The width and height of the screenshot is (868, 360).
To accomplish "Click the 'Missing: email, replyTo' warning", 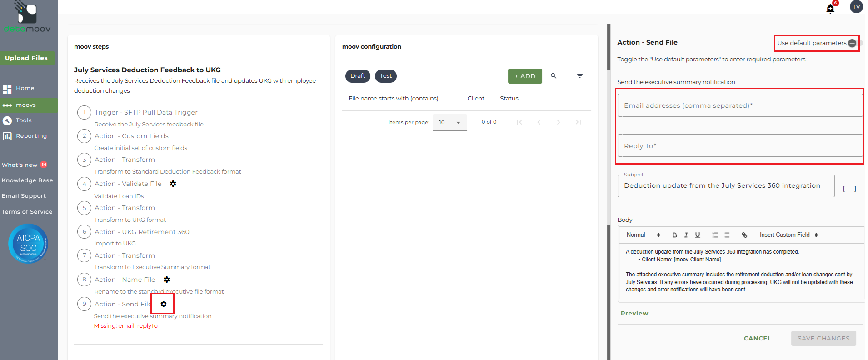I will click(x=126, y=326).
